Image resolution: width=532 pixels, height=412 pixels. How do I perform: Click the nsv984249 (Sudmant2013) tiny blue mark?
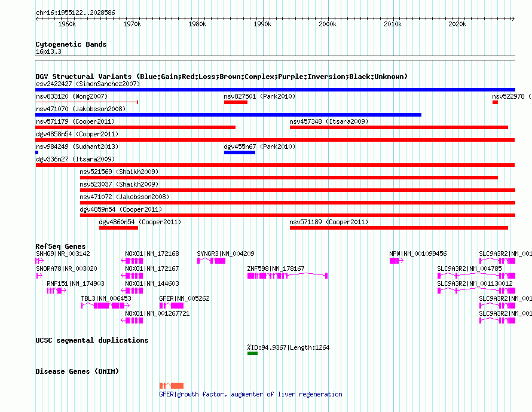(x=37, y=152)
